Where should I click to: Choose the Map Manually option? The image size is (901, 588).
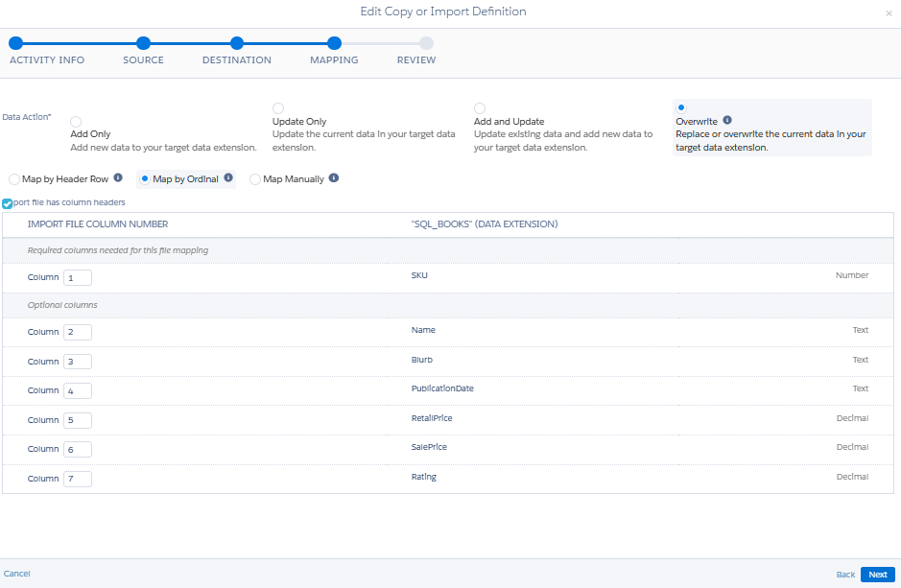[x=255, y=178]
